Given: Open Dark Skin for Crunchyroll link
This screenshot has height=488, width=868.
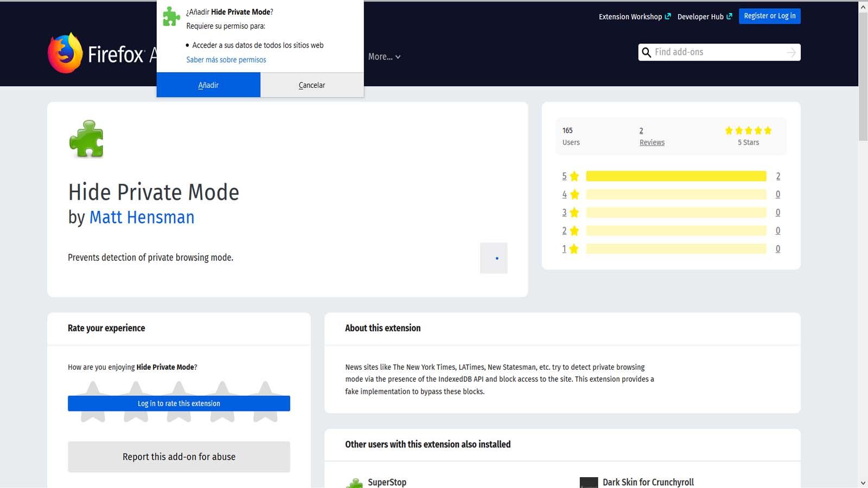Looking at the screenshot, I should (x=648, y=482).
